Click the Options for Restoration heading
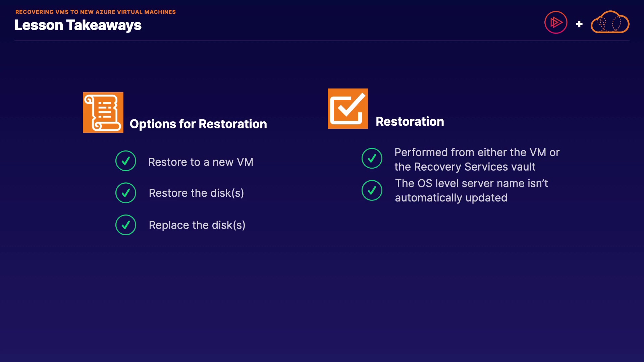This screenshot has width=644, height=362. click(198, 124)
